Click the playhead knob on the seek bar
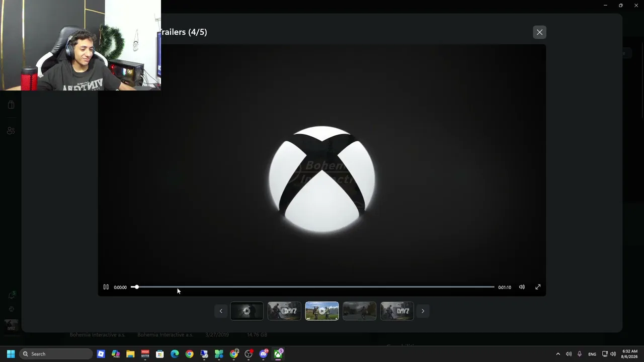This screenshot has width=644, height=362. click(x=136, y=287)
